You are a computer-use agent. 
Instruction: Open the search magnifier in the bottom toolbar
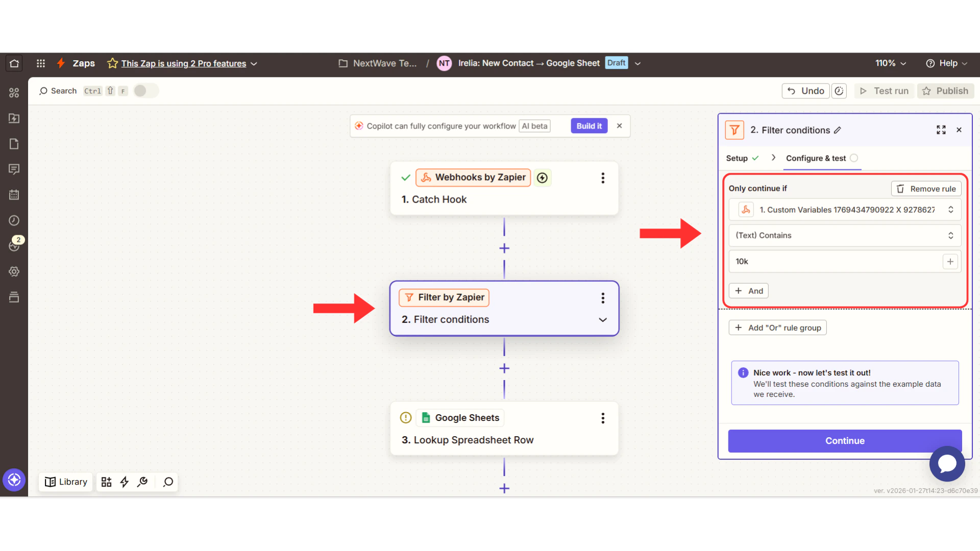coord(167,482)
